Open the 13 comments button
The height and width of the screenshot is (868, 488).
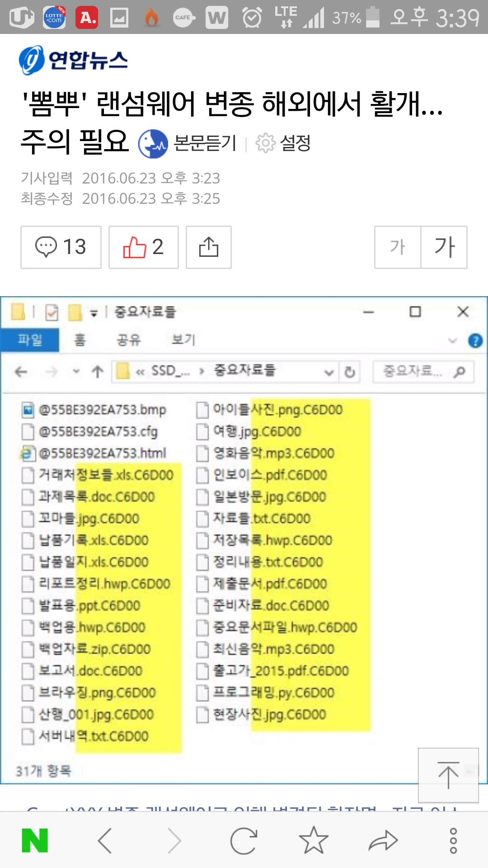[x=61, y=247]
